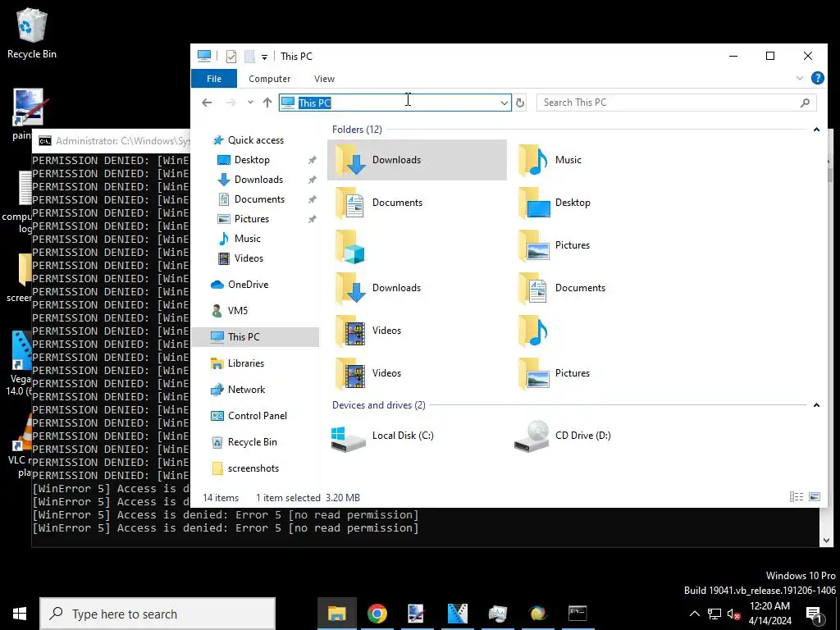Screen dimensions: 840x630
Task: Open the Windows Start menu
Action: (x=20, y=614)
